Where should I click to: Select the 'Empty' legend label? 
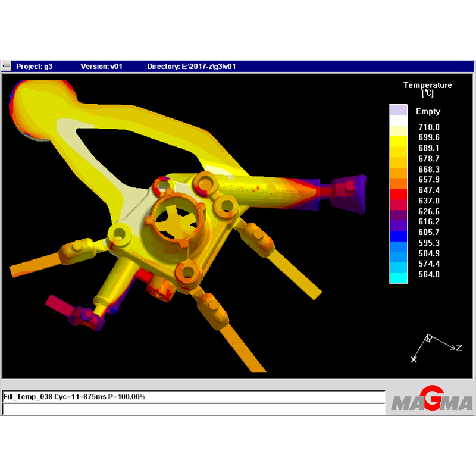click(428, 111)
